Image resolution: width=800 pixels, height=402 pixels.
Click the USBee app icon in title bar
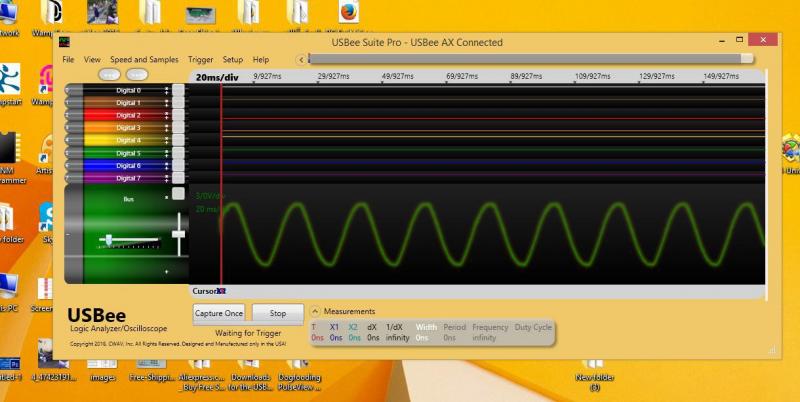(64, 42)
